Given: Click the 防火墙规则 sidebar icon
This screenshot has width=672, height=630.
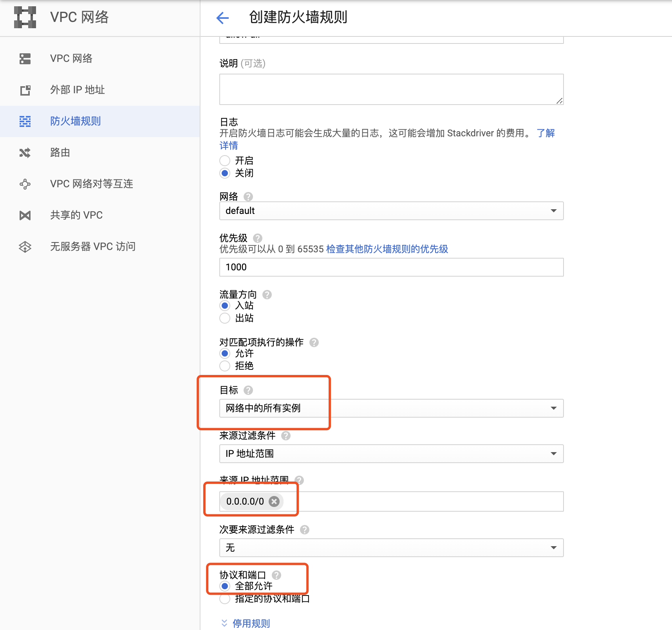Looking at the screenshot, I should pos(25,121).
